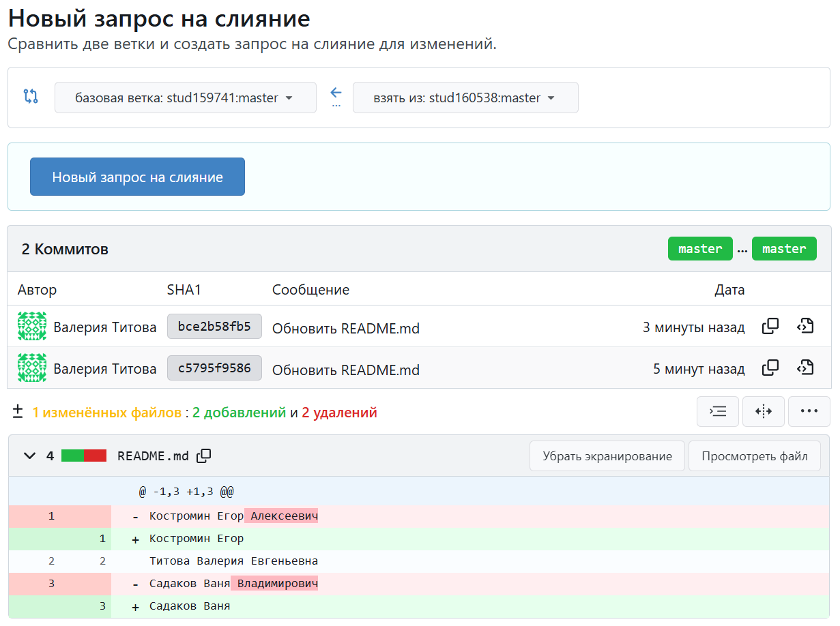Collapse the README.md diff with chevron
Viewport: 840px width, 626px height.
29,456
